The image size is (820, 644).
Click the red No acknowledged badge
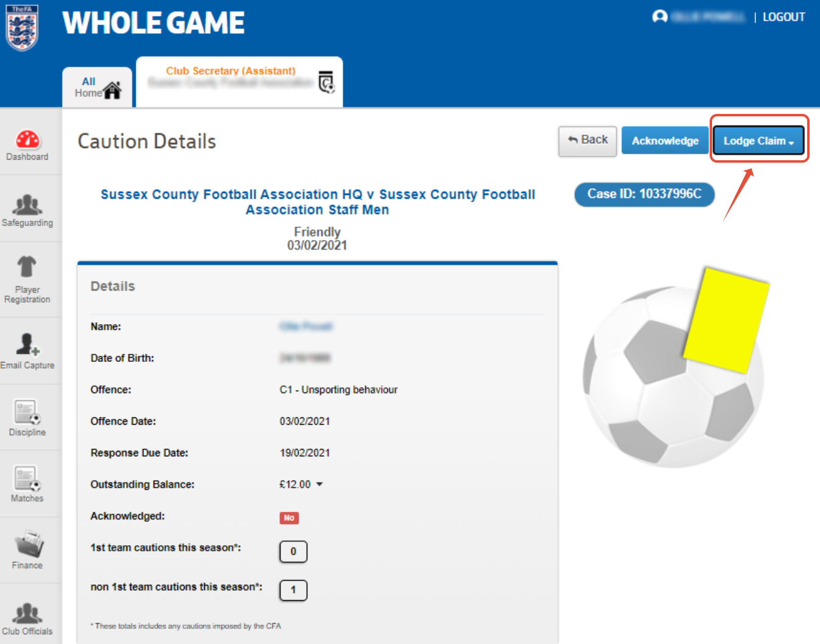pos(289,518)
